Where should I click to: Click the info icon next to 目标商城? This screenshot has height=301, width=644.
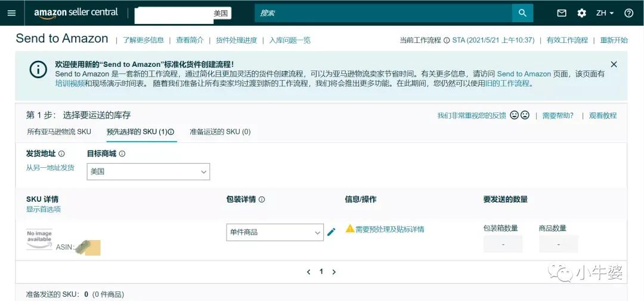click(x=122, y=154)
